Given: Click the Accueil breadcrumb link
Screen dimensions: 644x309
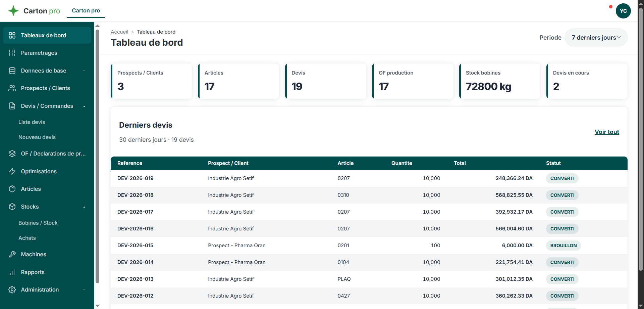Looking at the screenshot, I should click(x=119, y=32).
